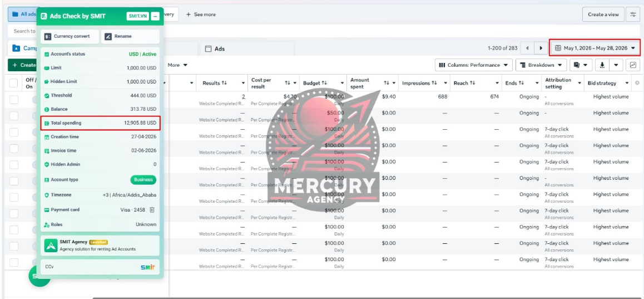The height and width of the screenshot is (299, 644).
Task: Click Create a view button
Action: point(603,14)
